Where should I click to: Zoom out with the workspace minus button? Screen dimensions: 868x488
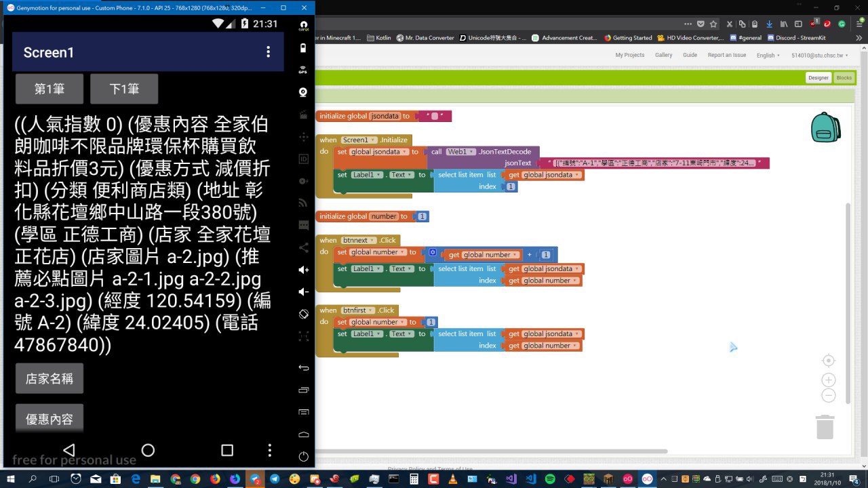(828, 395)
